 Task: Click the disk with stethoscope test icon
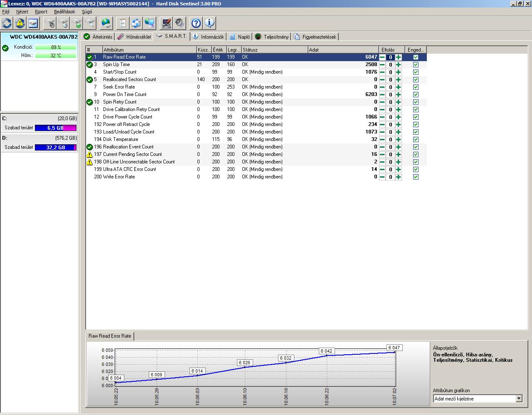50,23
